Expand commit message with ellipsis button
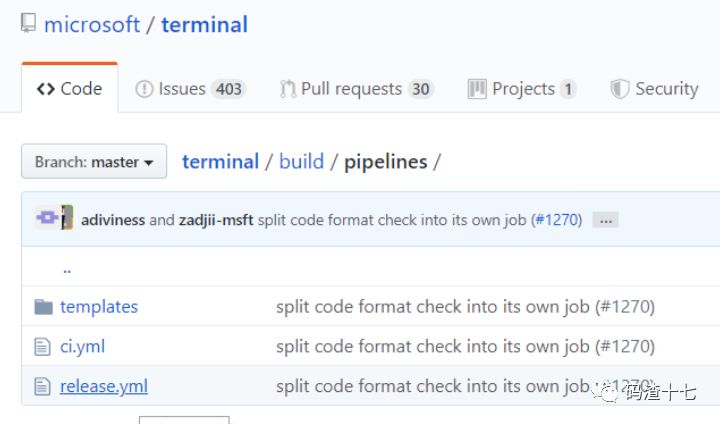The image size is (720, 424). click(606, 220)
